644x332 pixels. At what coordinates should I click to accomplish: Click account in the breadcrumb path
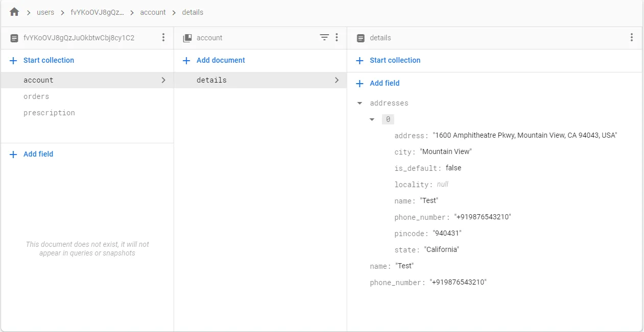(x=153, y=12)
